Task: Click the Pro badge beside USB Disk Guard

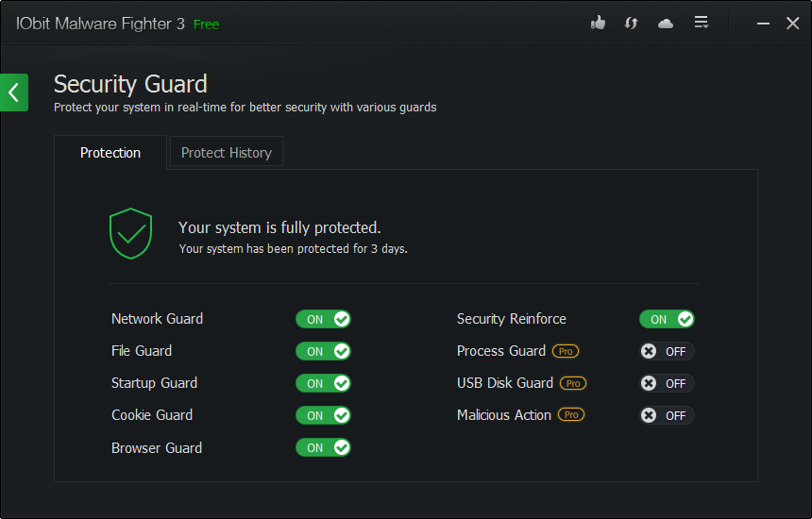Action: [x=573, y=383]
